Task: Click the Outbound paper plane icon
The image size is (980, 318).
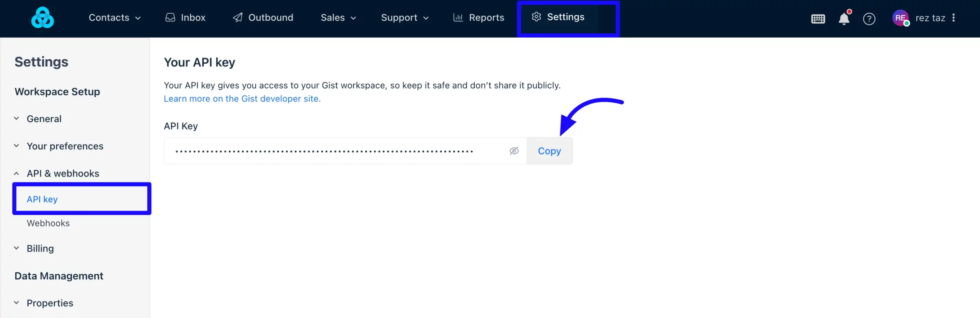Action: (238, 18)
